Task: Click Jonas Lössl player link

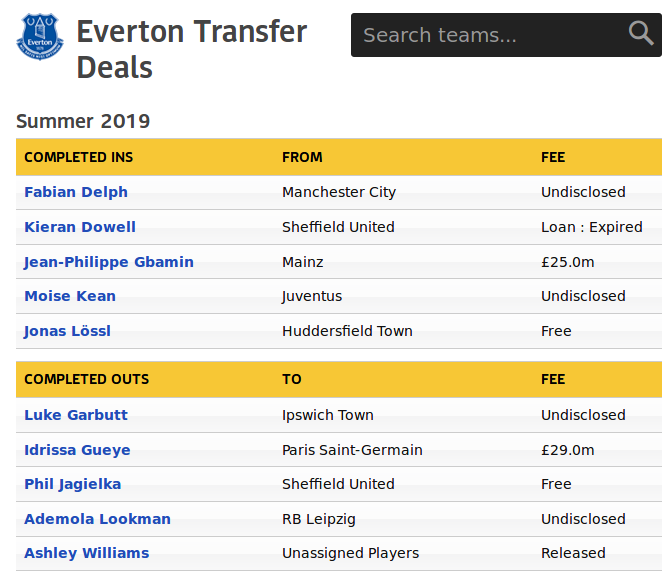Action: pos(67,331)
